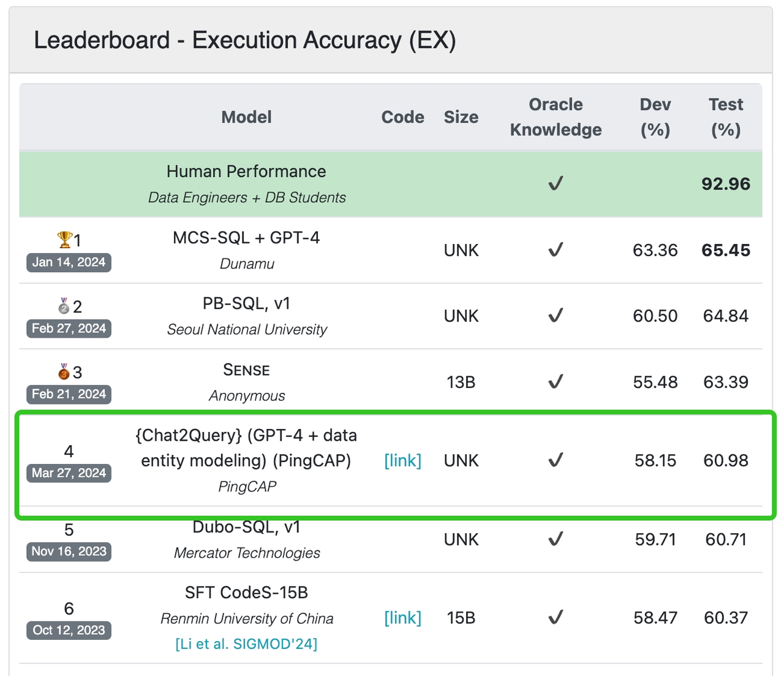Screen dimensions: 784x676
Task: Click the 64.84 test score
Action: pos(726,316)
